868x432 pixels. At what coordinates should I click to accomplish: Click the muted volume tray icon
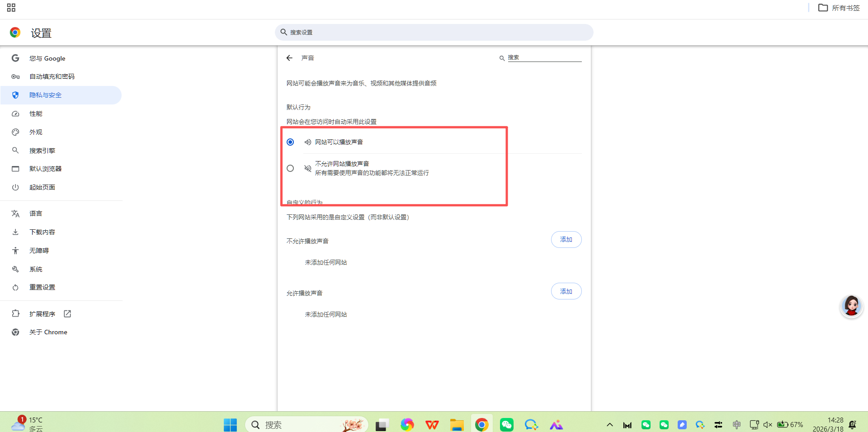tap(768, 424)
